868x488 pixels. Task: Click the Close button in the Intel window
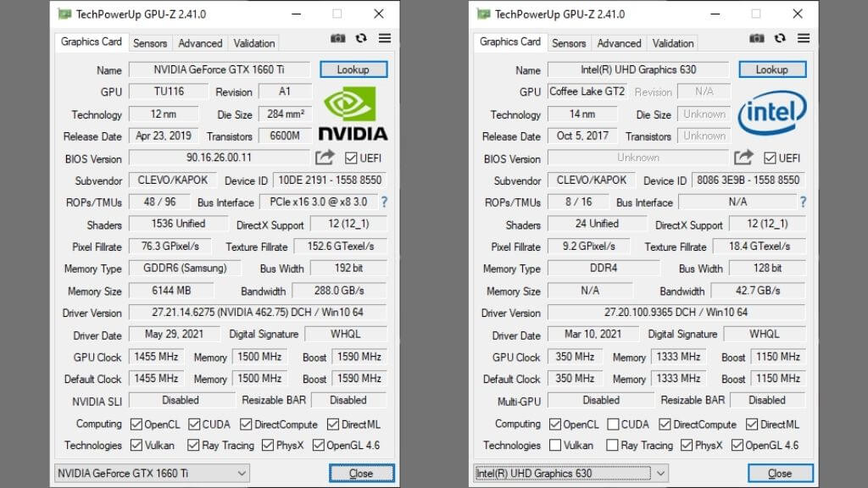(x=781, y=474)
